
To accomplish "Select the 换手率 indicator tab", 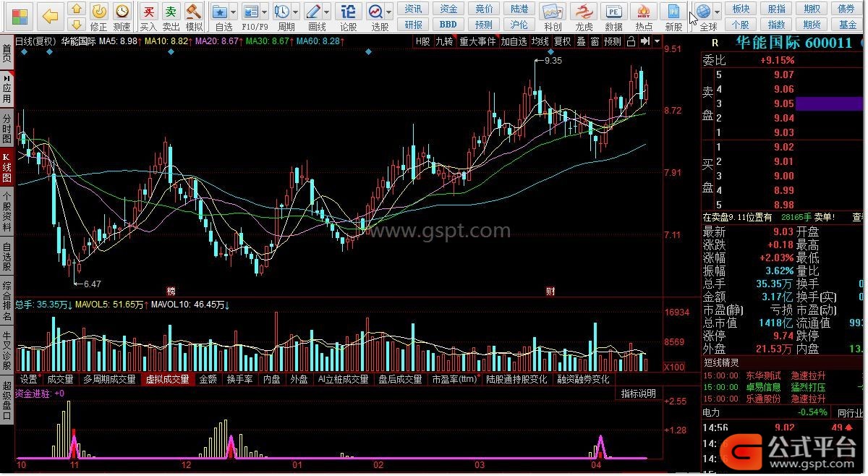I will (239, 379).
